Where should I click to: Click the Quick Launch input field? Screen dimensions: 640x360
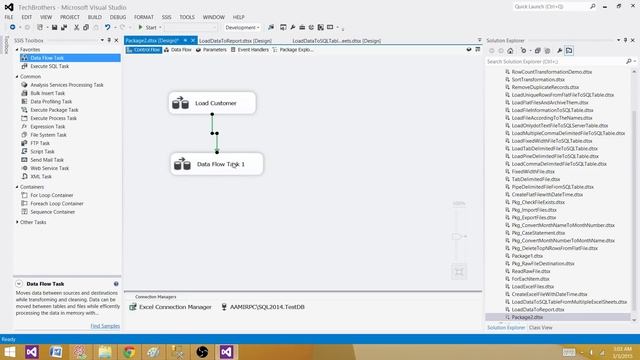pos(550,7)
